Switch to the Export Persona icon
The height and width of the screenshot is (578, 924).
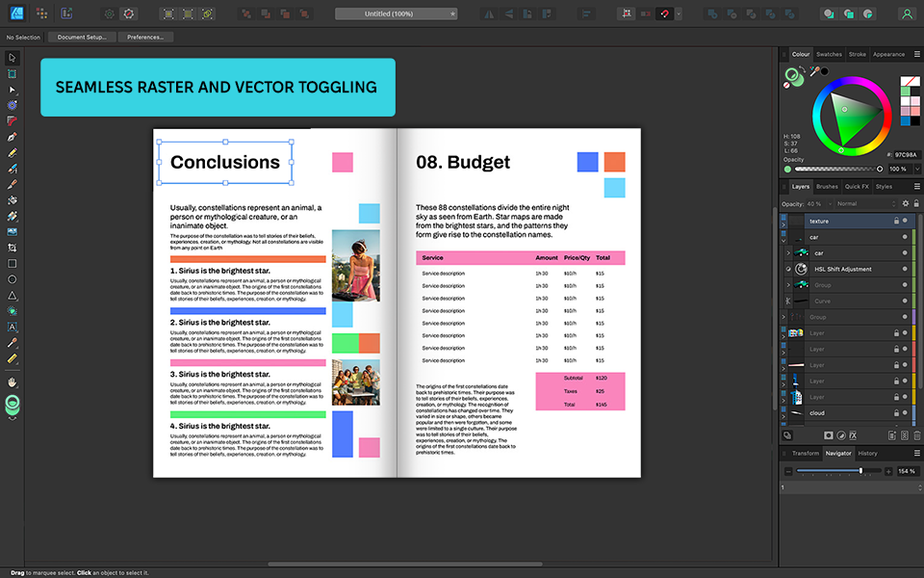66,13
